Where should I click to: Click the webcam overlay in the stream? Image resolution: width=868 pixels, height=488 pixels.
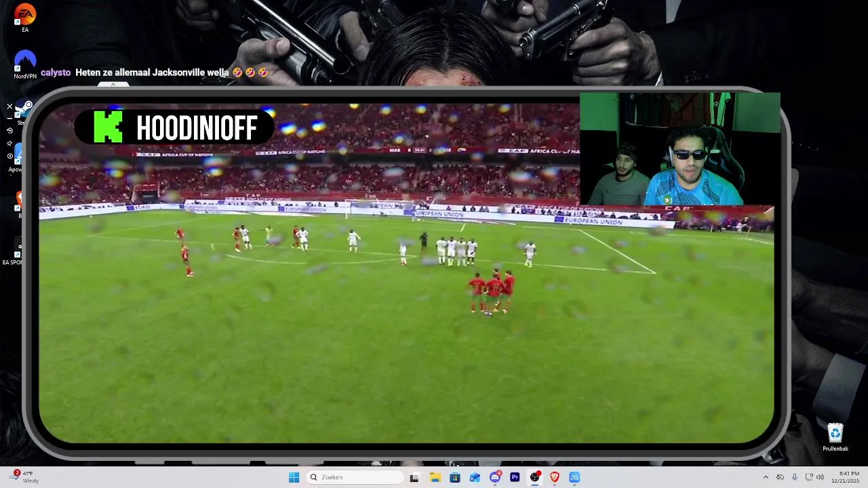680,149
